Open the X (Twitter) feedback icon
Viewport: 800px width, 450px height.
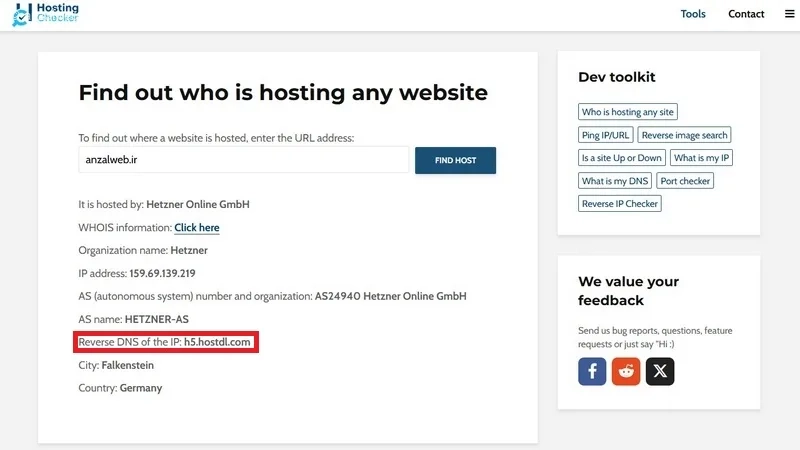(x=660, y=371)
